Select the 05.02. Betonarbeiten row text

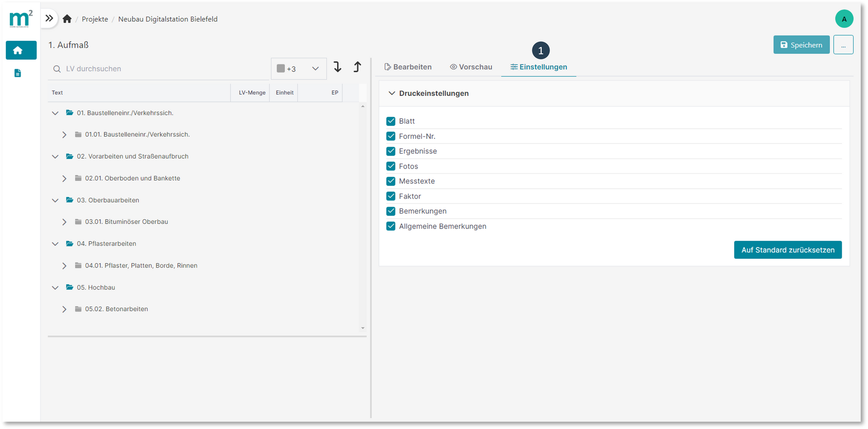pyautogui.click(x=117, y=309)
